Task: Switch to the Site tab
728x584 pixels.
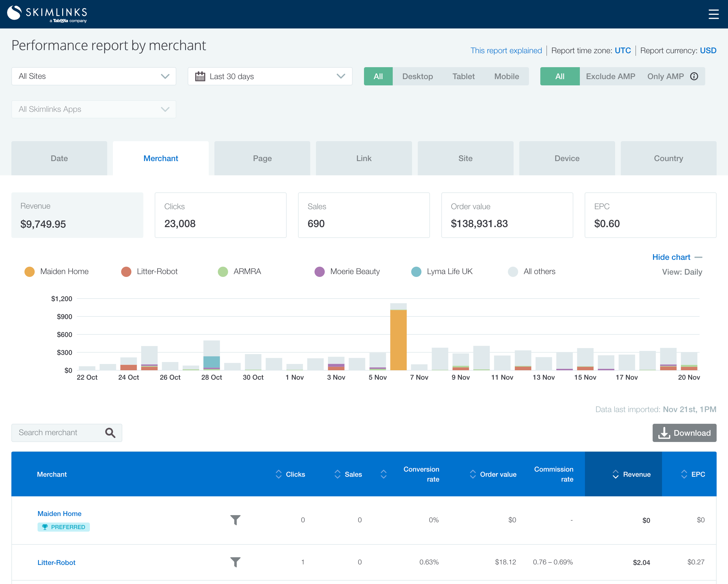Action: (466, 158)
